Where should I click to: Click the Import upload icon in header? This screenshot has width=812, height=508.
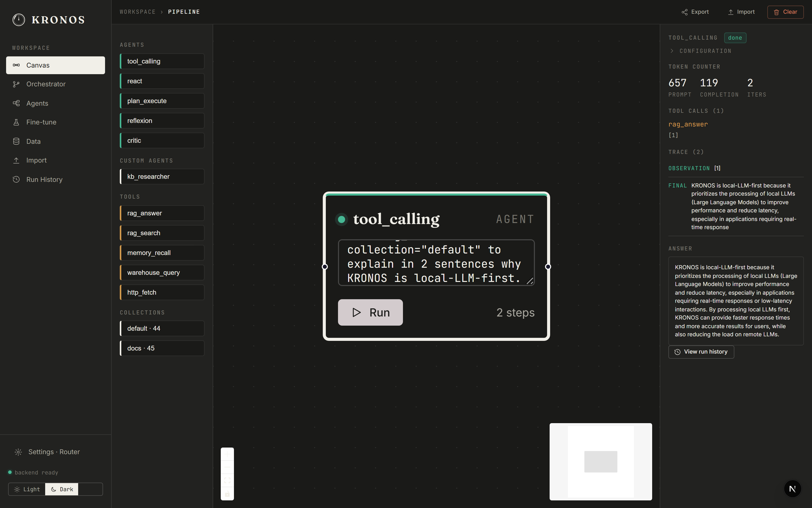coord(731,12)
